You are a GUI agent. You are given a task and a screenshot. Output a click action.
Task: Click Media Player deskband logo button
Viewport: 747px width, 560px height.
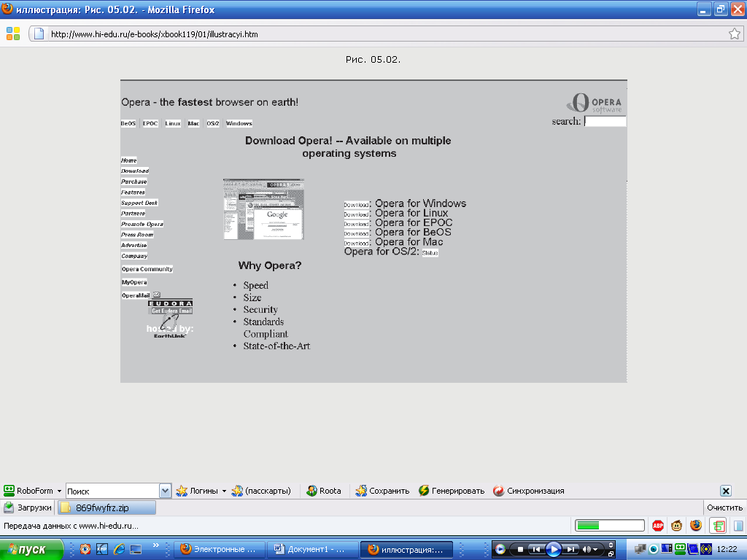click(500, 549)
